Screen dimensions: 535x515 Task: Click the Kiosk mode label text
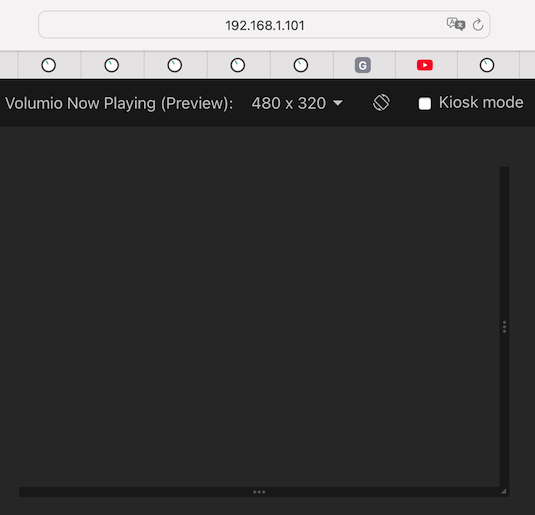(x=481, y=102)
